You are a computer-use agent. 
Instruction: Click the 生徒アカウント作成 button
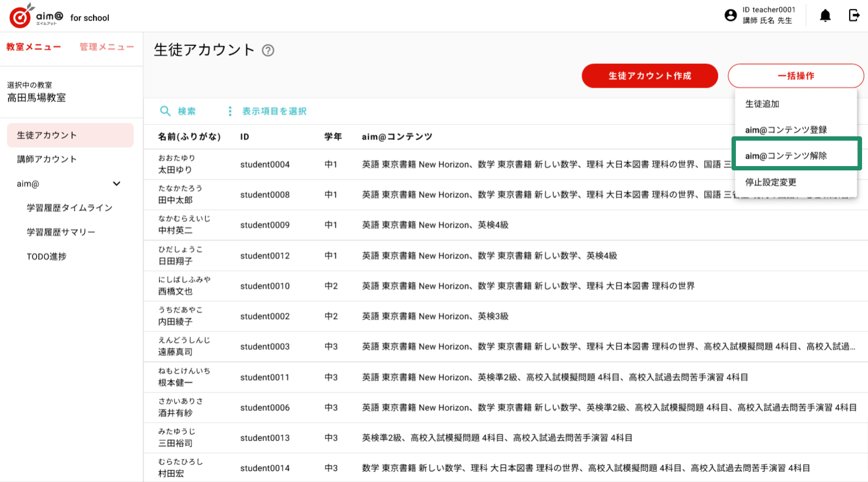point(650,76)
